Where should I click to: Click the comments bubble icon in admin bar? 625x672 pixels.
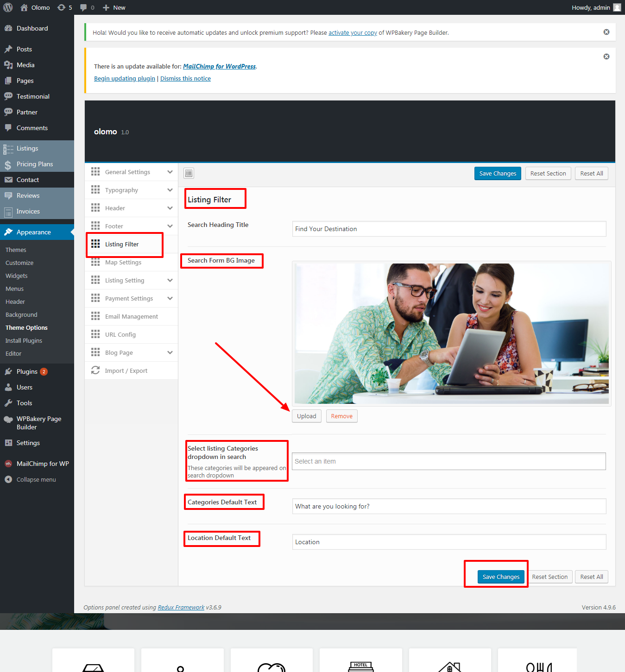tap(87, 7)
